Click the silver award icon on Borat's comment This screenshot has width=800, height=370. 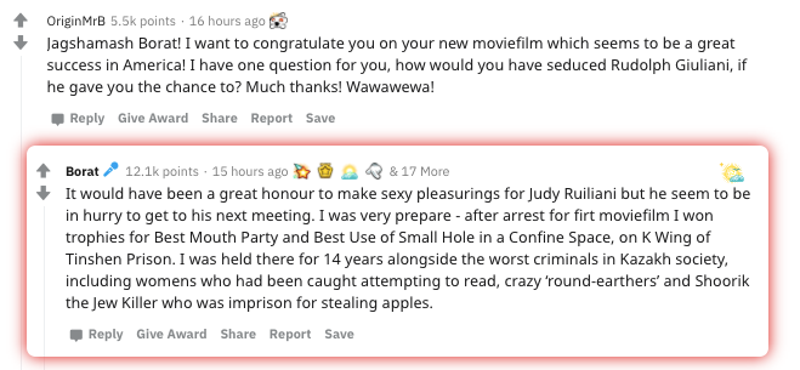[x=373, y=171]
